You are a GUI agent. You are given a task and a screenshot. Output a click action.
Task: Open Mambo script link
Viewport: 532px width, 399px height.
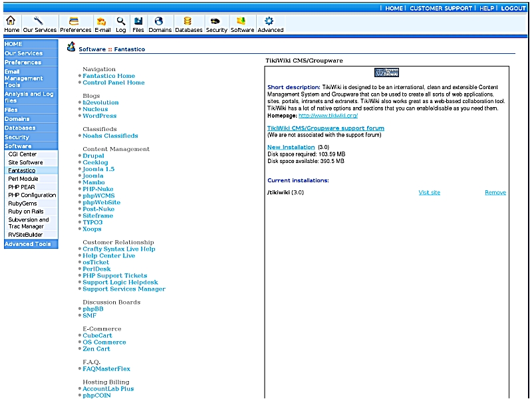[94, 182]
